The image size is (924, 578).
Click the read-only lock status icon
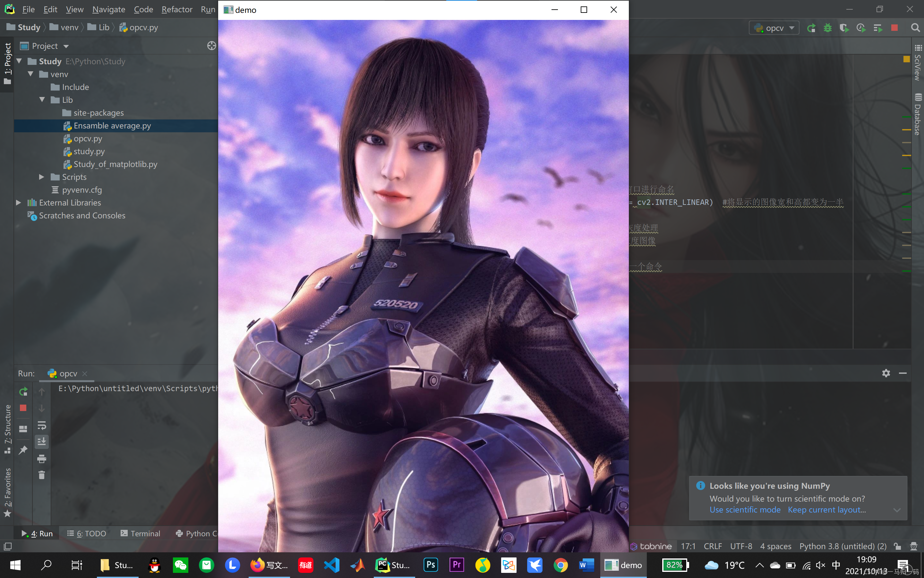point(897,547)
